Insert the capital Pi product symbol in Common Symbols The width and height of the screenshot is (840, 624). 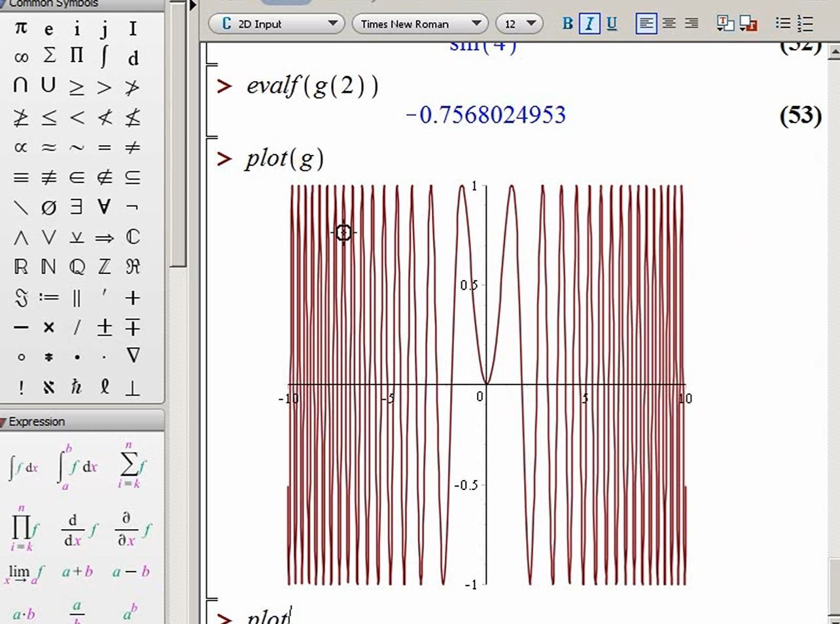point(77,56)
